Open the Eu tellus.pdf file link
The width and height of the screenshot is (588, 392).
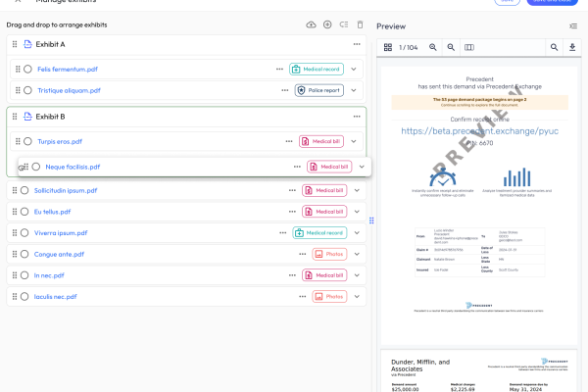tap(52, 212)
